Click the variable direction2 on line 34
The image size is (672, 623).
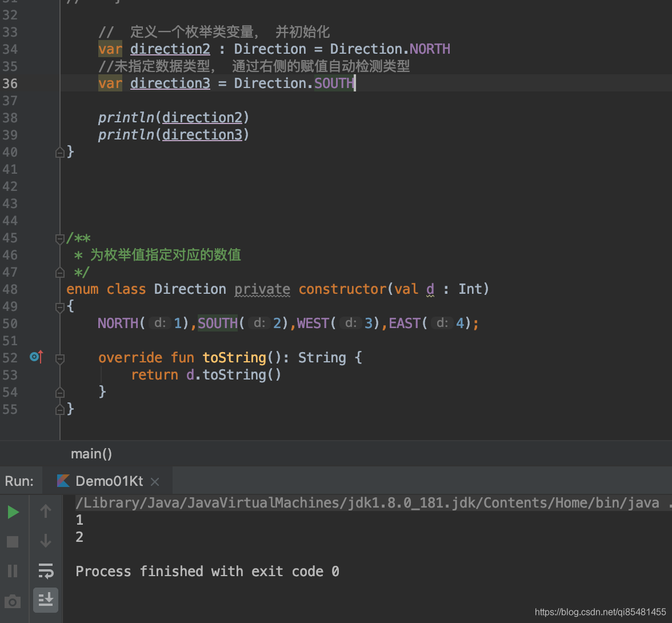[x=170, y=49]
